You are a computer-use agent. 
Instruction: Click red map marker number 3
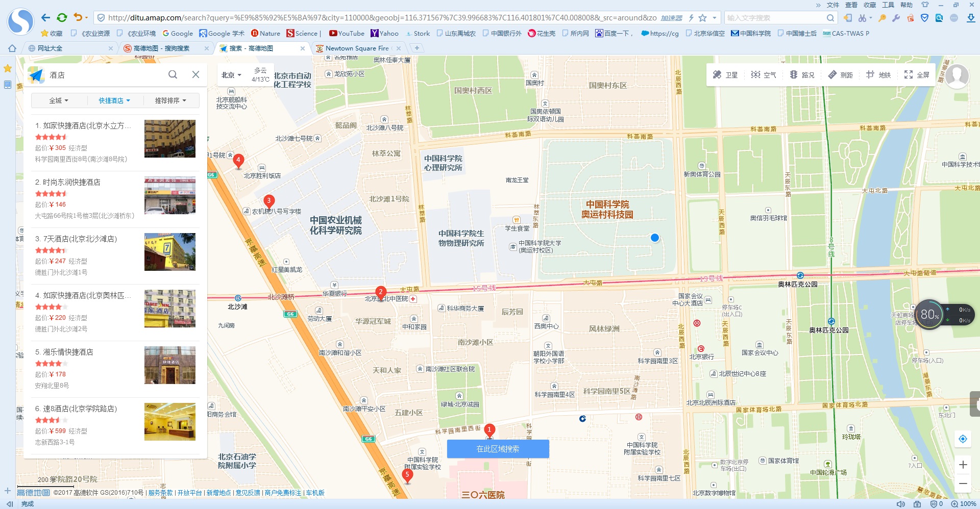pyautogui.click(x=268, y=202)
